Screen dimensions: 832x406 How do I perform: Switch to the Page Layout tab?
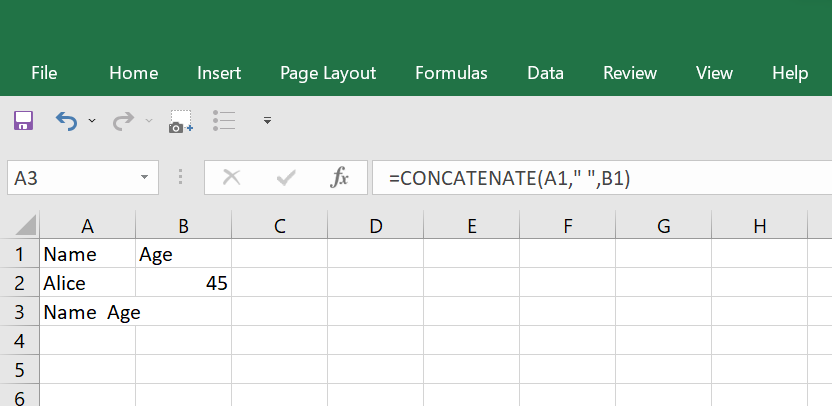click(328, 73)
